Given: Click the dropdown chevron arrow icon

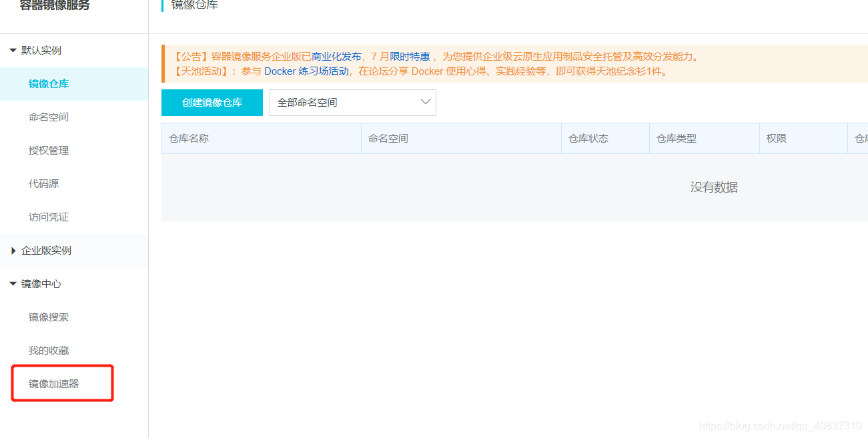Looking at the screenshot, I should 426,101.
